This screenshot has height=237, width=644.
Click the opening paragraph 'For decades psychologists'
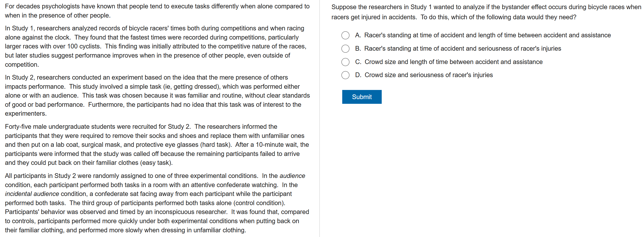[x=157, y=11]
